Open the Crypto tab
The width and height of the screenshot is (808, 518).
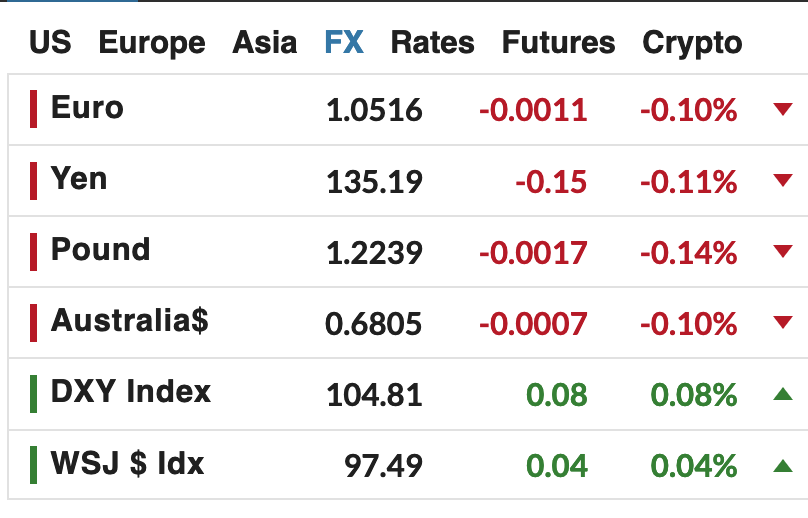click(692, 43)
